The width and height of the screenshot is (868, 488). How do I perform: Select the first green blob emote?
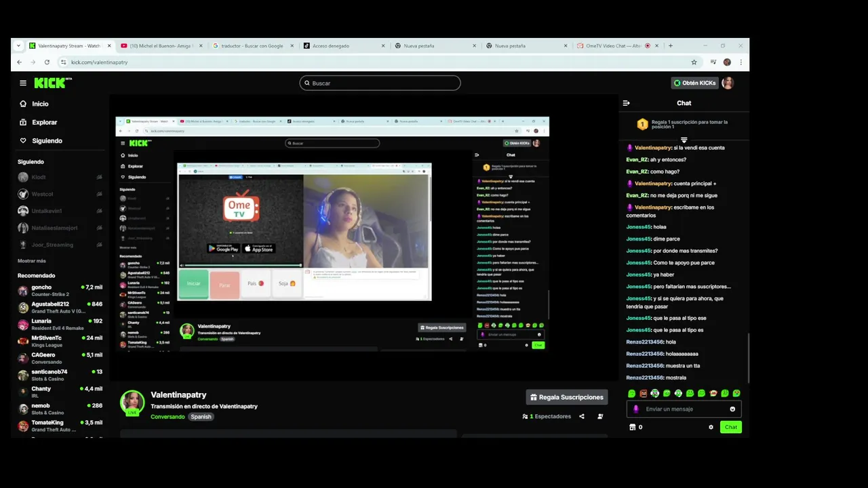632,393
